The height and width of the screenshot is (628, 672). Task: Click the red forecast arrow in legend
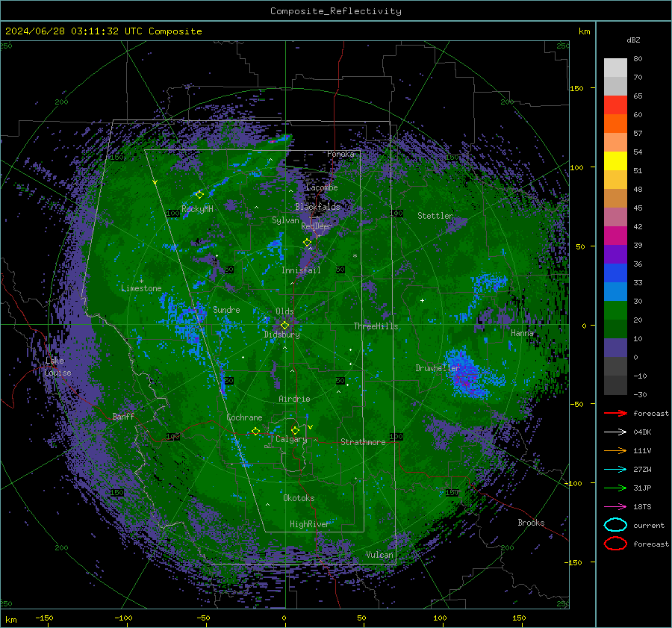pos(615,413)
